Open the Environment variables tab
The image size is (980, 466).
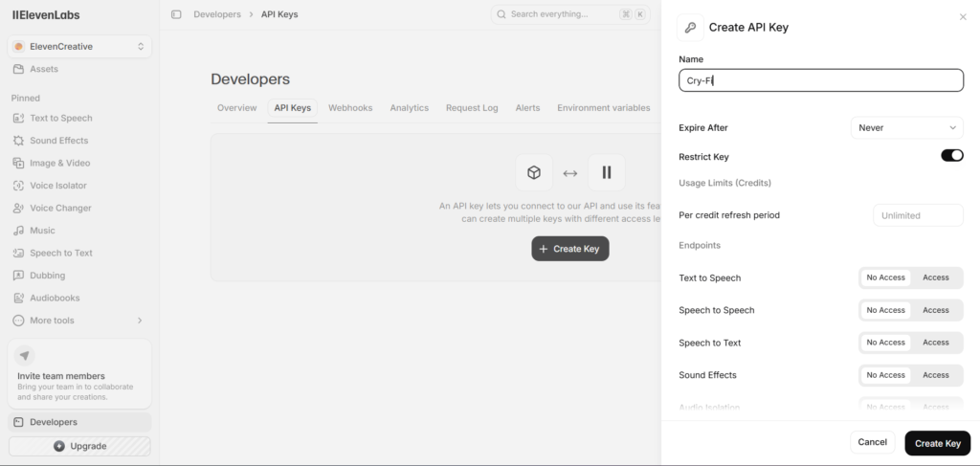[604, 108]
